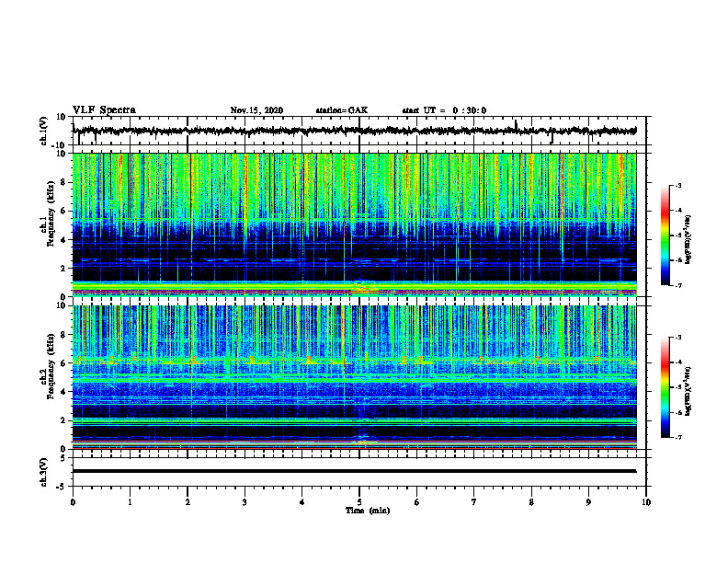Click the time axis tick label "7"
This screenshot has width=728, height=563.
pyautogui.click(x=474, y=502)
